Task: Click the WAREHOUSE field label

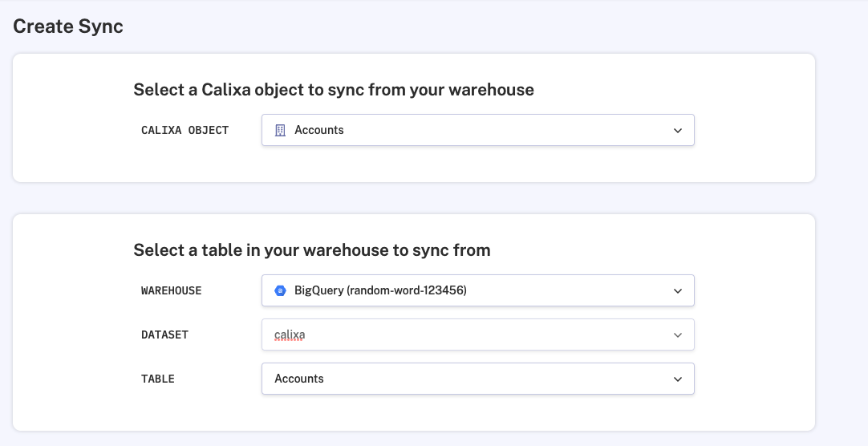Action: click(x=171, y=290)
